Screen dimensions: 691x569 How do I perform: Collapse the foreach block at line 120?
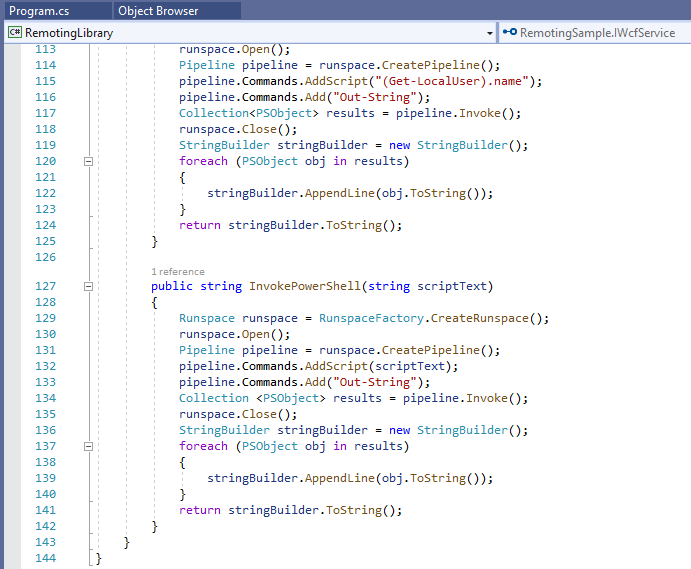point(89,161)
